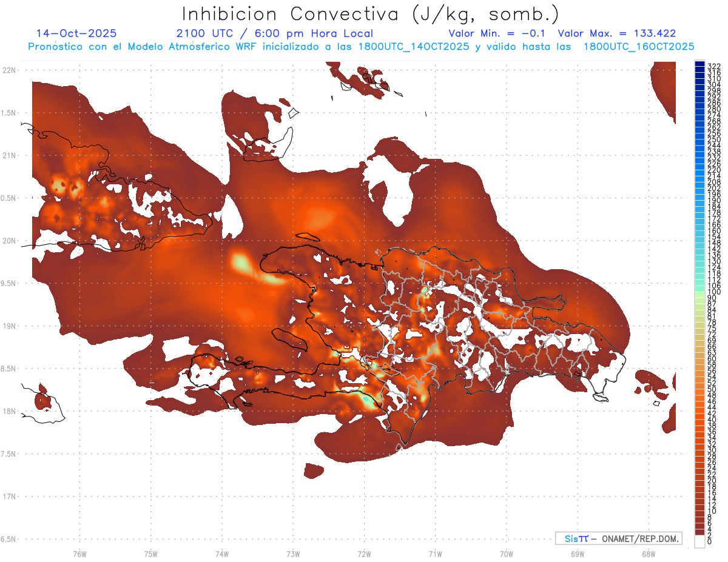Click the "70W" longitude label
Viewport: 728px width, 562px height.
pyautogui.click(x=507, y=553)
